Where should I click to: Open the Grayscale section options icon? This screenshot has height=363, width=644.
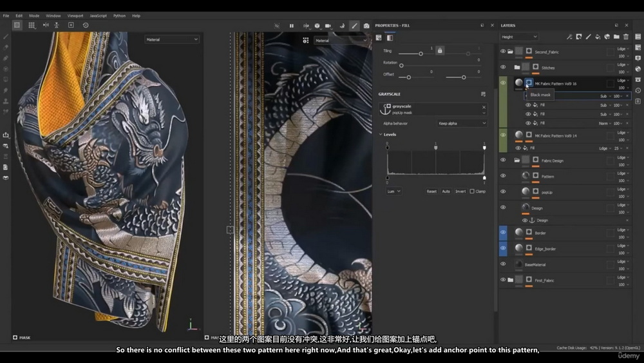tap(483, 94)
